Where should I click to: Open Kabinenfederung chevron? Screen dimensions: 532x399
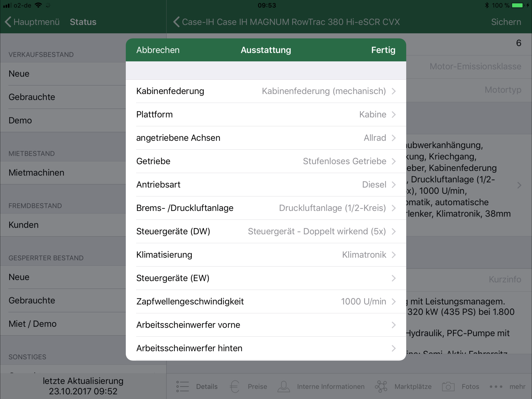(394, 91)
